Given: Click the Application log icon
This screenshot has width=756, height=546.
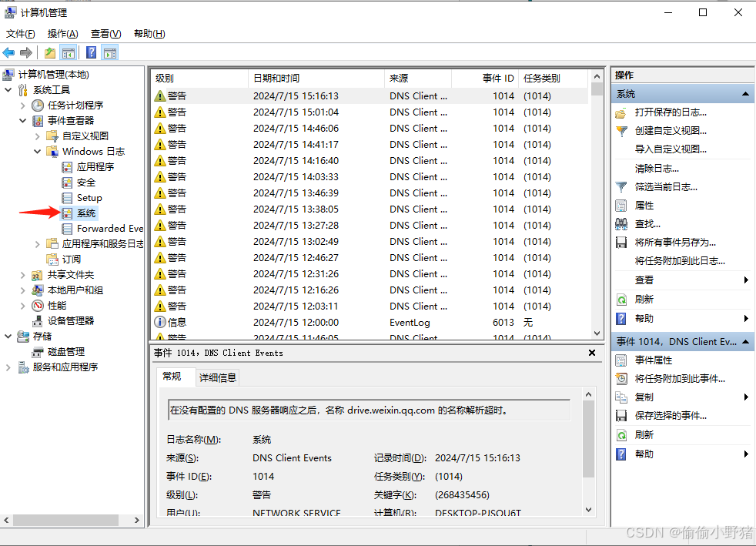Looking at the screenshot, I should click(x=67, y=167).
